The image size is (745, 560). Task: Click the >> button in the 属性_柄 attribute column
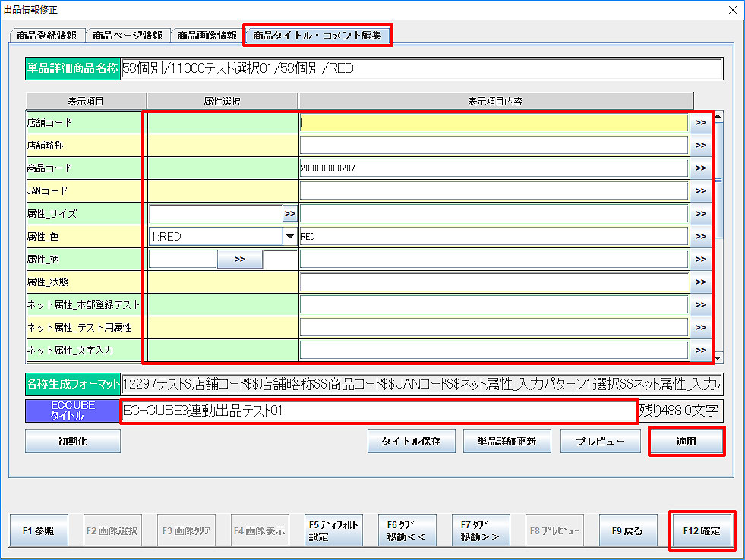click(240, 260)
